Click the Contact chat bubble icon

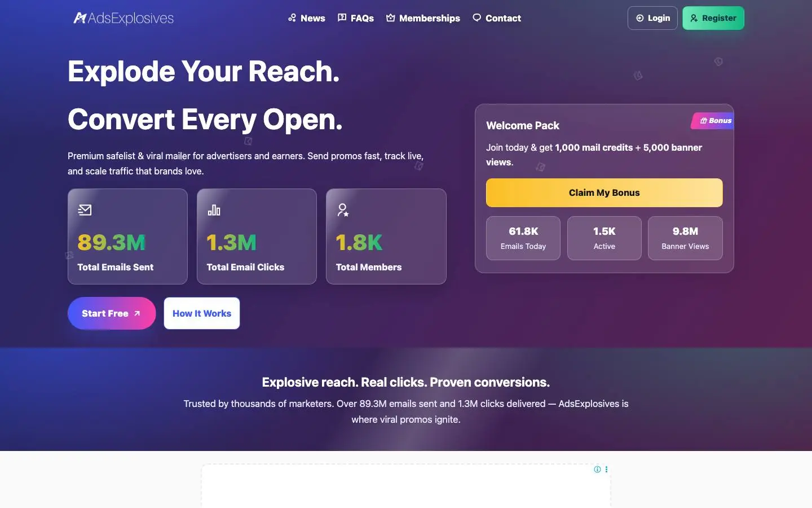[477, 18]
